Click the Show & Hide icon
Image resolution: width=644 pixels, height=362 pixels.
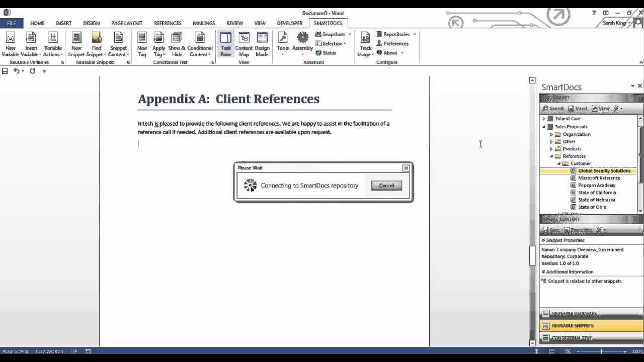click(x=177, y=45)
